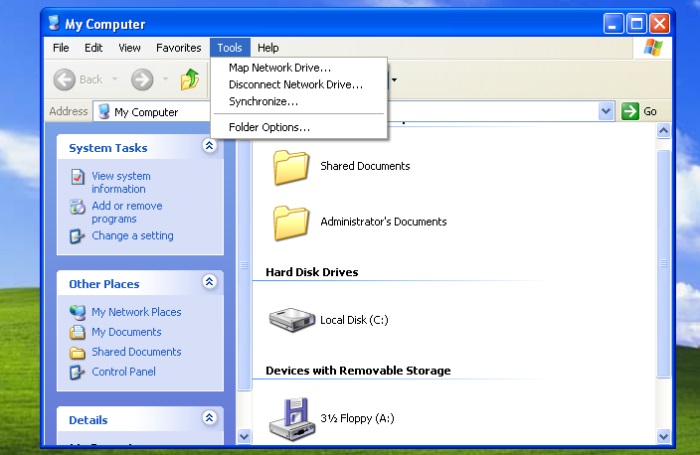Click the Change a setting icon
The height and width of the screenshot is (455, 700).
77,236
